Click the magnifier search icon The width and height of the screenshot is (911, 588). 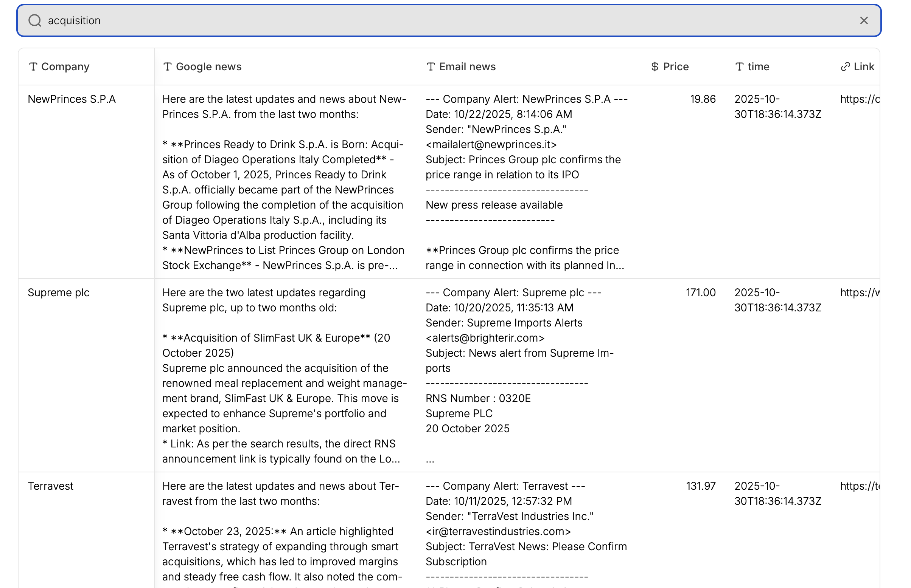(35, 21)
